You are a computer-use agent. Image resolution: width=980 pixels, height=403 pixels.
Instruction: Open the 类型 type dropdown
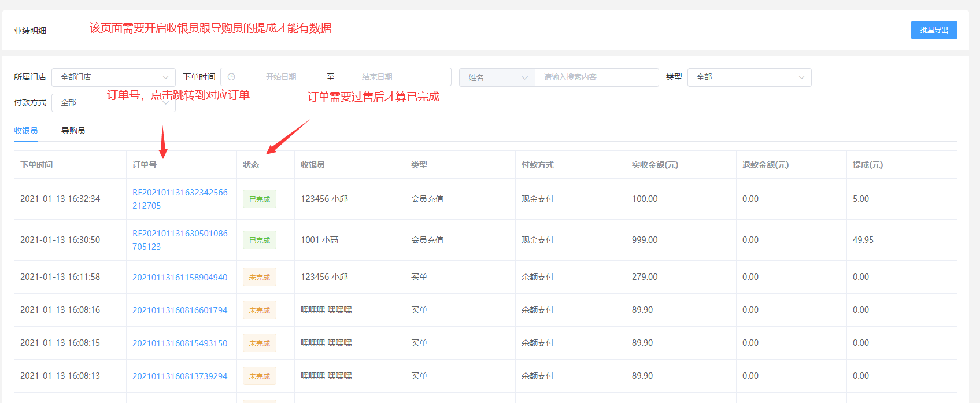tap(749, 77)
